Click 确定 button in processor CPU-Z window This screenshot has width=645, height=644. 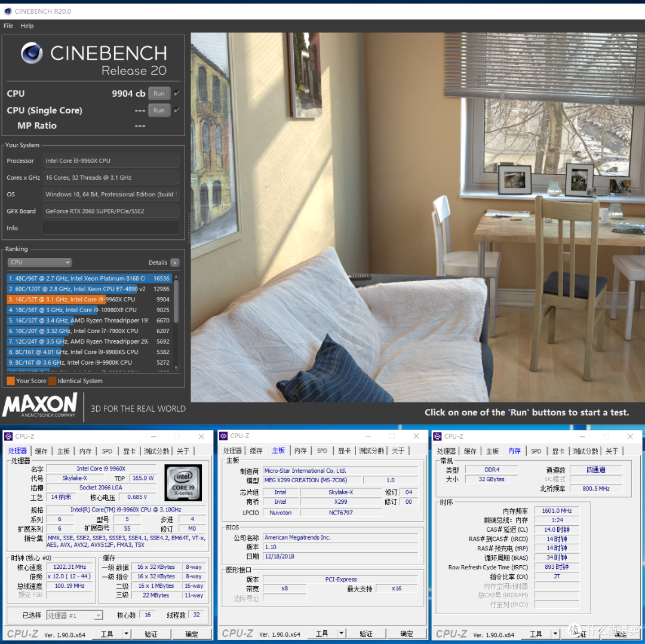(192, 634)
